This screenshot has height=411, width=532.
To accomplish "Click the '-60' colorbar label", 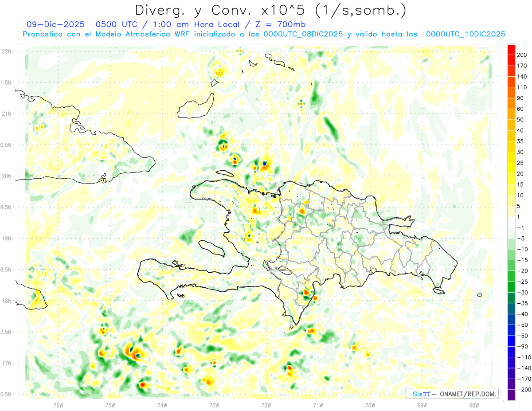I will click(522, 336).
